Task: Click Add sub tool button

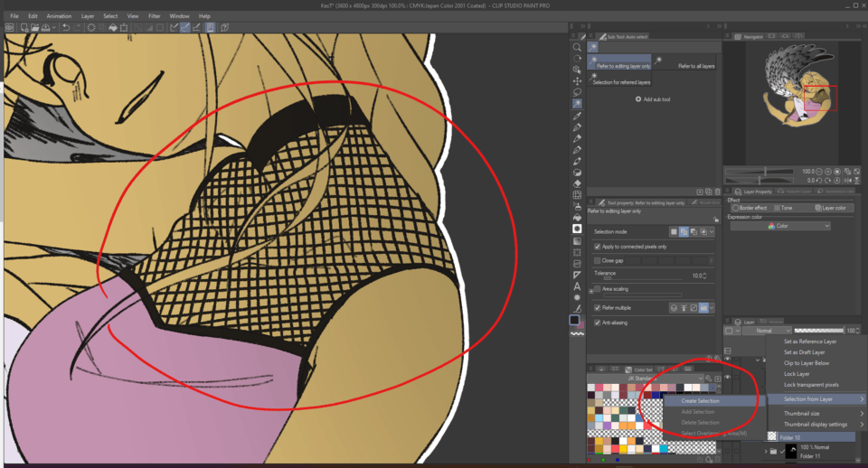Action: point(653,99)
